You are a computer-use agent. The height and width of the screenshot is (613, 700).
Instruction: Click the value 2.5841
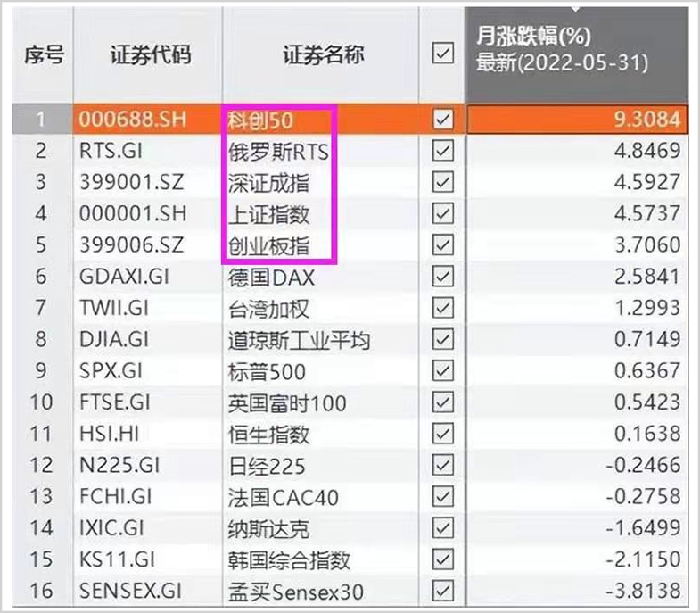click(647, 276)
